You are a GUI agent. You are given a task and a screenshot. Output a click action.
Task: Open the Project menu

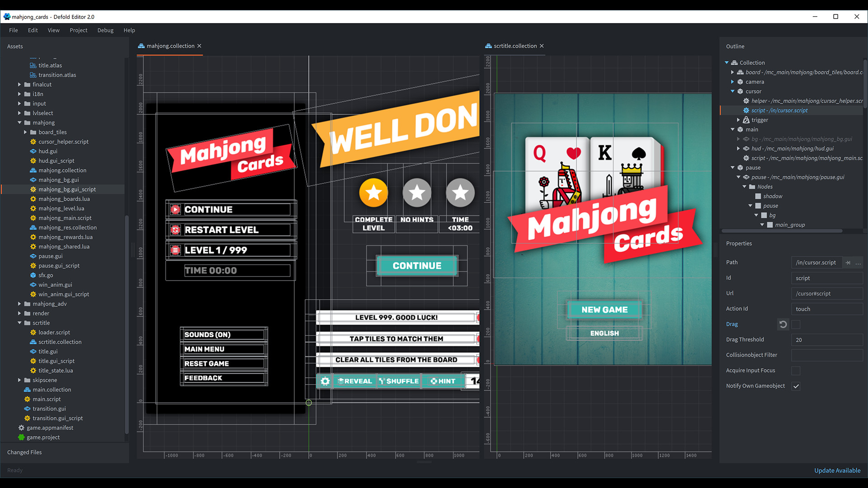pyautogui.click(x=78, y=30)
